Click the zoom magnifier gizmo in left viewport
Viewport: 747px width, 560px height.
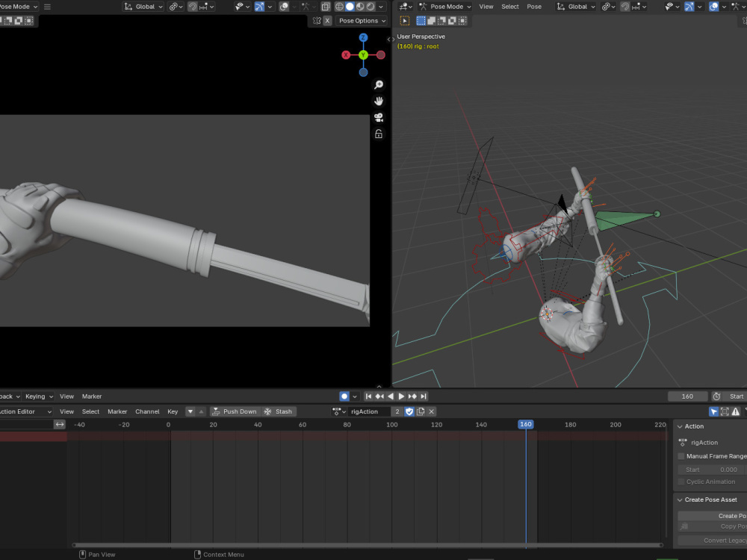(379, 85)
